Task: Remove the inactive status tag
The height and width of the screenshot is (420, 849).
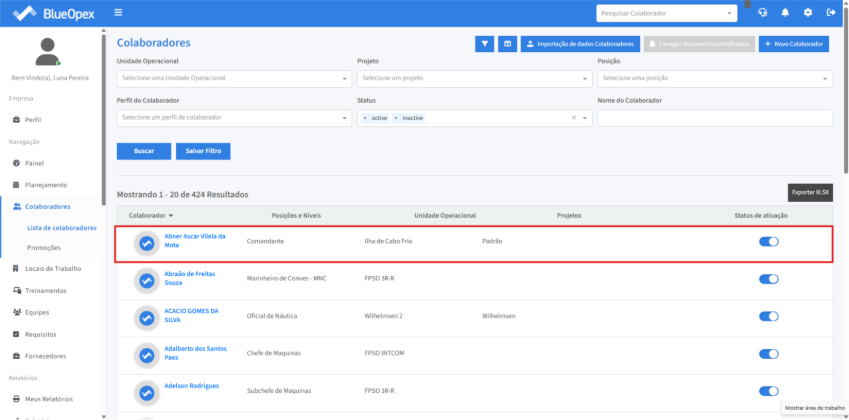Action: pos(396,118)
